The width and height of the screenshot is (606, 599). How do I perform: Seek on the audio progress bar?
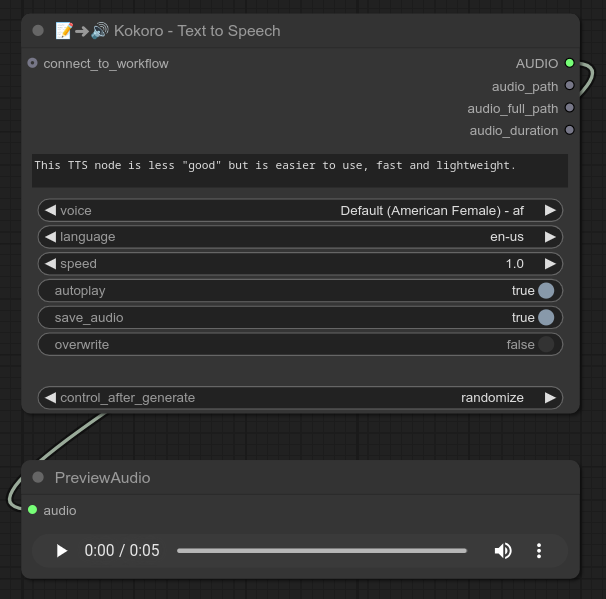coord(322,551)
